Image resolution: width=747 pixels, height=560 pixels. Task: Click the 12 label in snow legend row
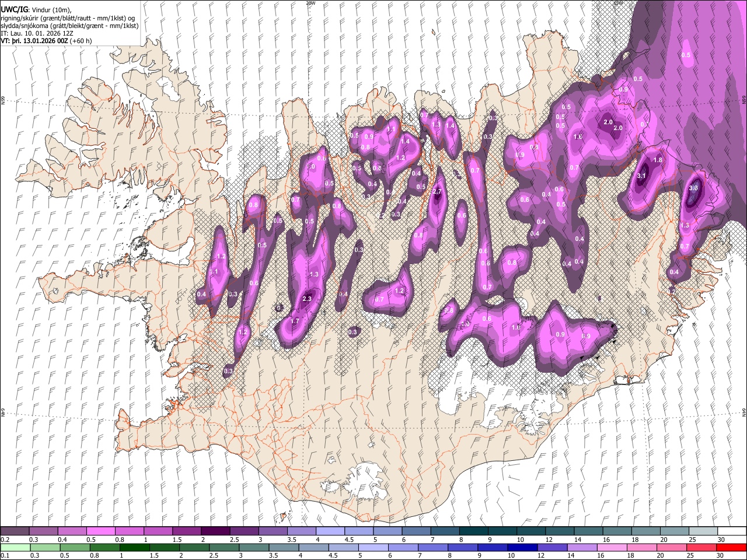(549, 540)
